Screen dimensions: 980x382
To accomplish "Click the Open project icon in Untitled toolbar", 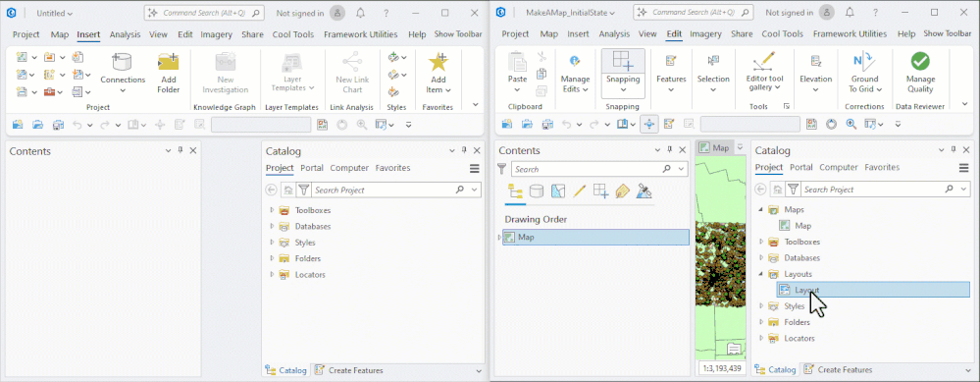I will coord(37,125).
